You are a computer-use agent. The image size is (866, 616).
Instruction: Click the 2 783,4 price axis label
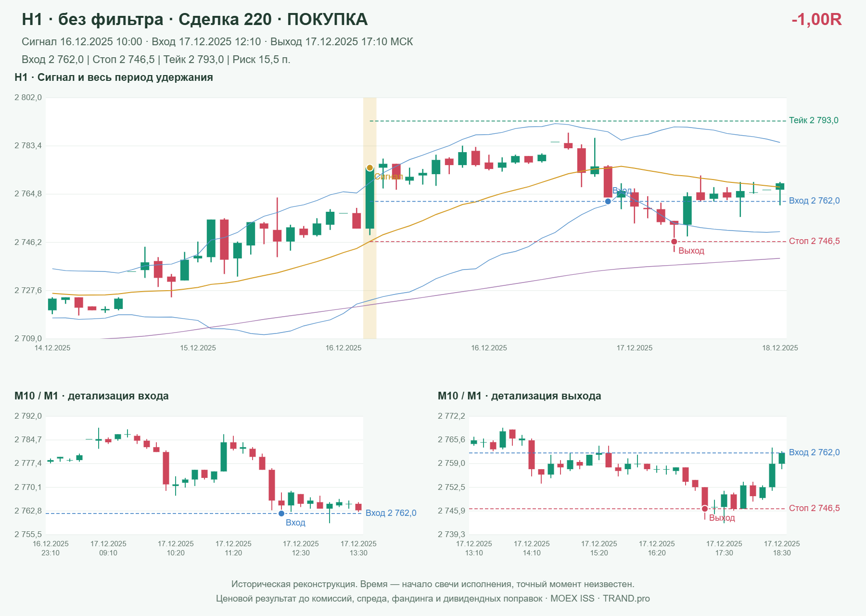coord(28,146)
